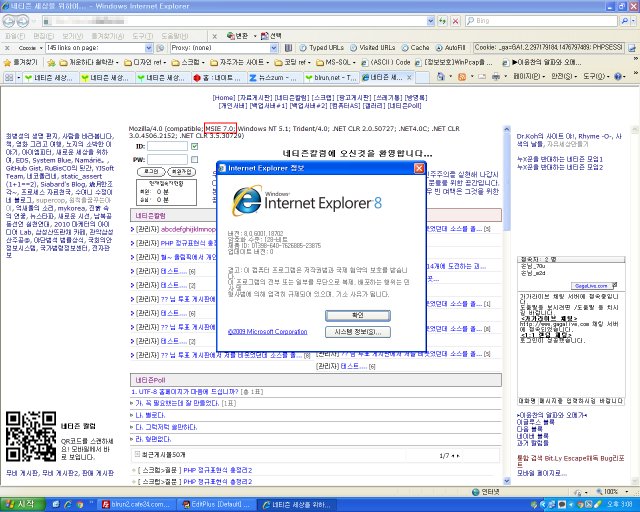Click the 즐겨찾기 favorites star button
640x512 pixels.
pyautogui.click(x=20, y=62)
